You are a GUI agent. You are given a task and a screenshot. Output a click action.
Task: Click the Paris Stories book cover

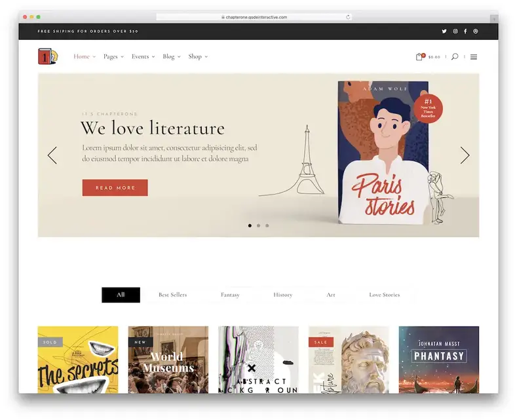tap(384, 152)
